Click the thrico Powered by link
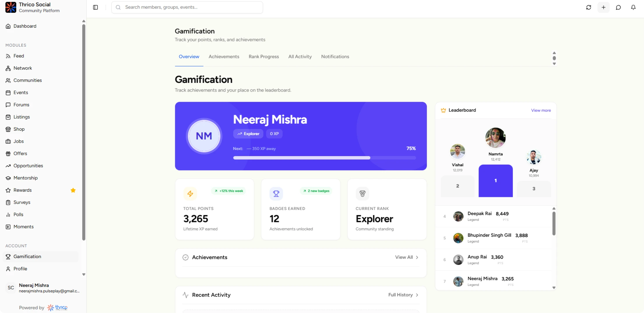The height and width of the screenshot is (313, 644). pos(57,307)
